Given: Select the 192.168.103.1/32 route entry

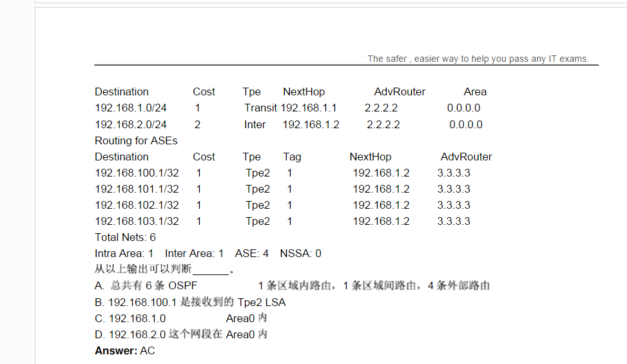Looking at the screenshot, I should click(x=137, y=221).
